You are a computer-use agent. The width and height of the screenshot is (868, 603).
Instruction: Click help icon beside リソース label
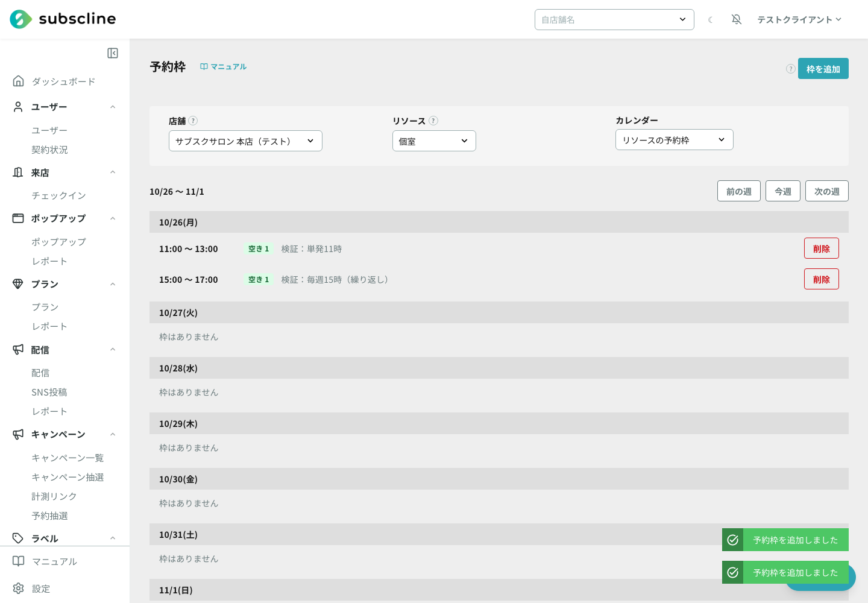click(x=433, y=121)
